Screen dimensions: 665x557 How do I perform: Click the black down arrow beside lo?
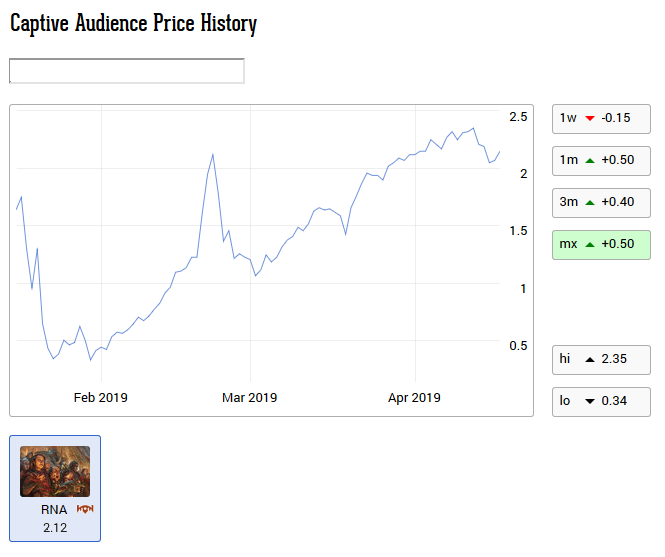coord(590,401)
